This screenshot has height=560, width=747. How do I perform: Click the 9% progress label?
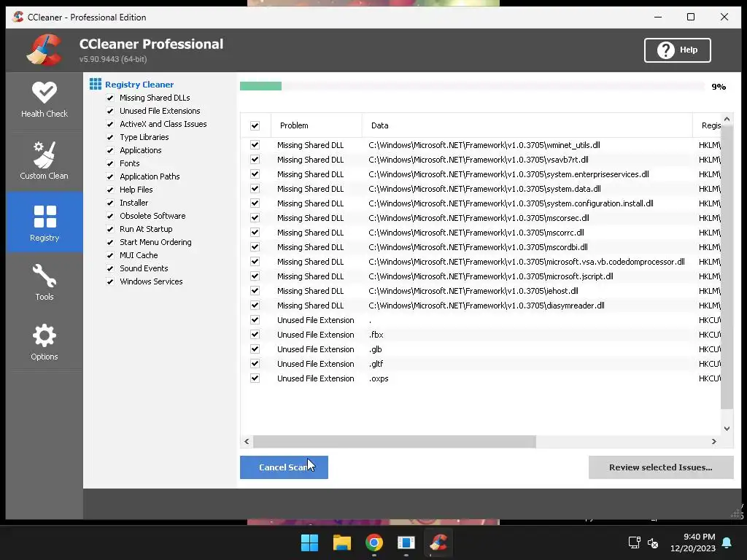(x=719, y=87)
